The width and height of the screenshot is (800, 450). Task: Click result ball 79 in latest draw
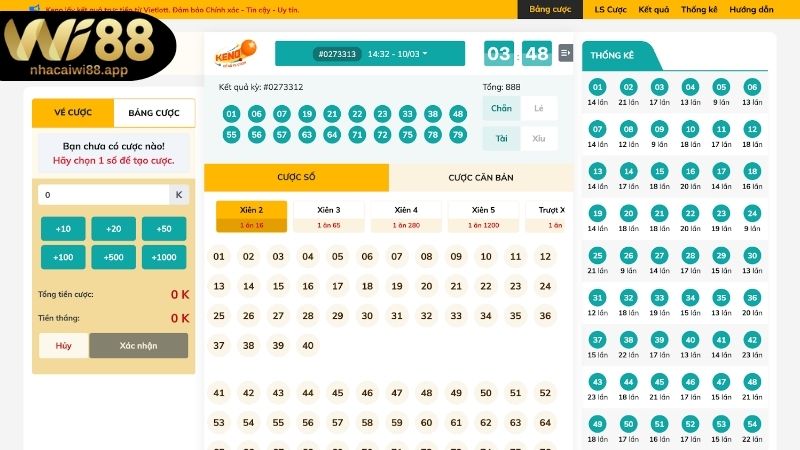[x=458, y=134]
